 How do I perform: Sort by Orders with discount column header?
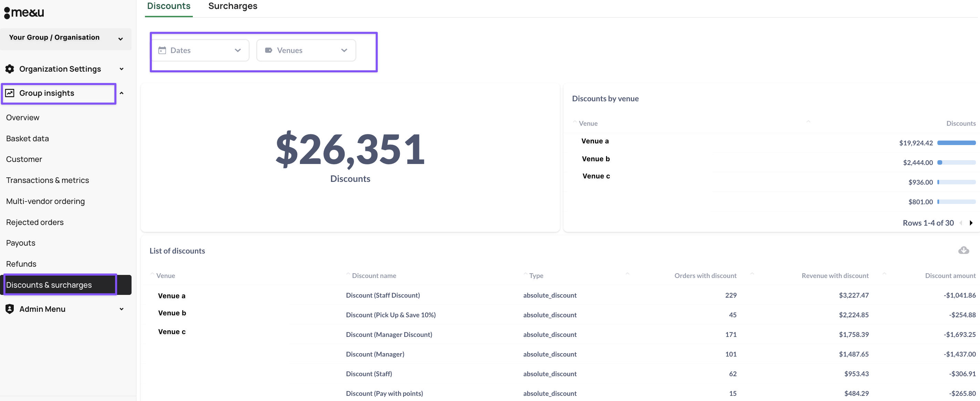(705, 276)
